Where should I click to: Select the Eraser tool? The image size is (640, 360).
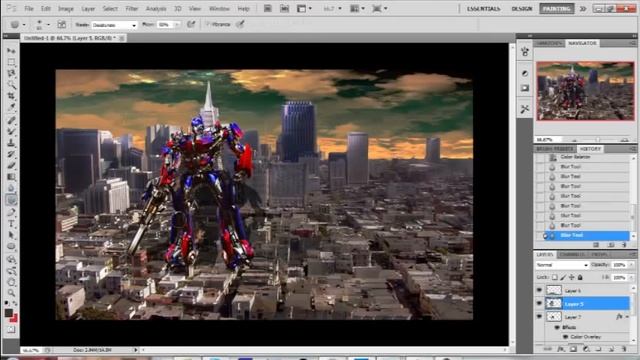[x=11, y=166]
